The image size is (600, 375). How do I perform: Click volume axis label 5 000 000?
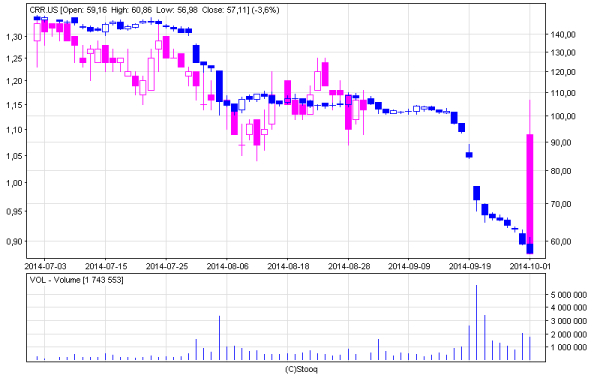click(x=569, y=295)
